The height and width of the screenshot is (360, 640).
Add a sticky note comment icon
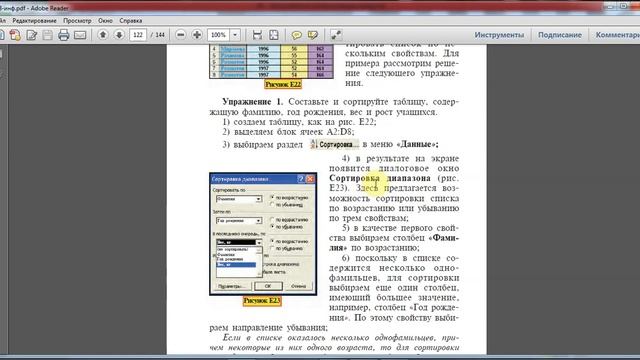click(x=296, y=35)
